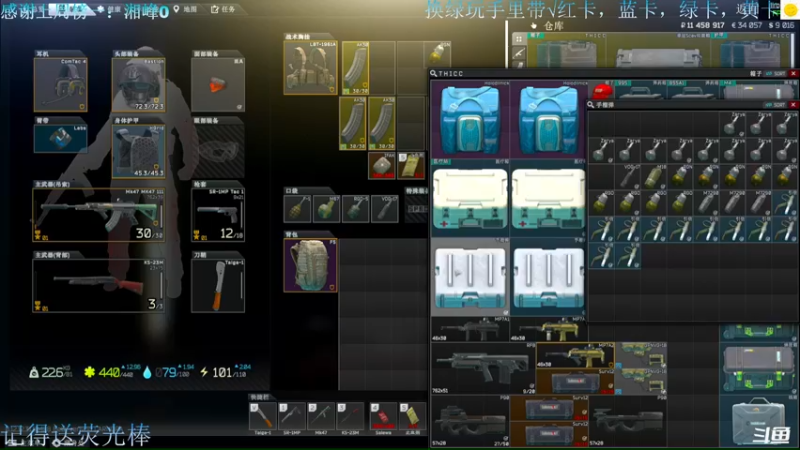Click quick bar slot 5 bandage

[x=412, y=416]
